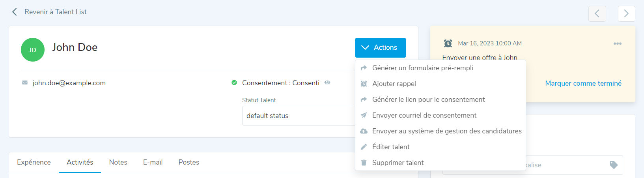Viewport: 644px width, 178px height.
Task: Click Marquer comme terminé link
Action: coord(583,83)
